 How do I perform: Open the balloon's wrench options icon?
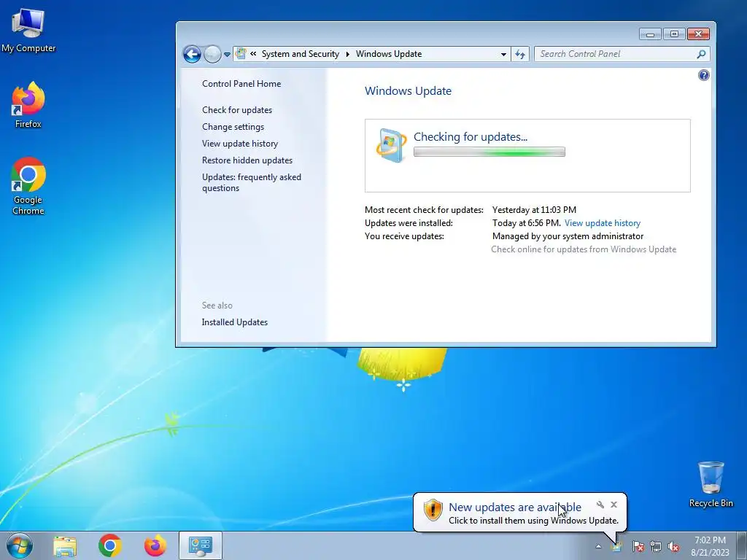[600, 505]
